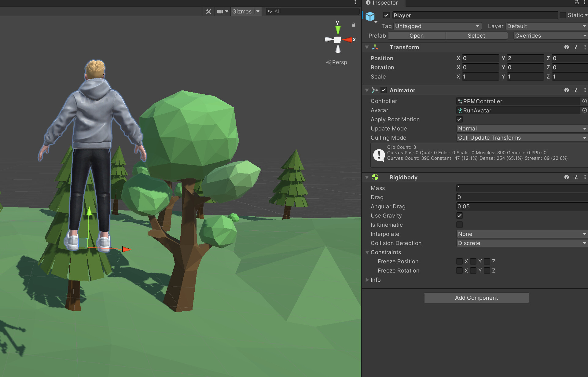
Task: Open the object picker for the Controller field
Action: point(585,101)
